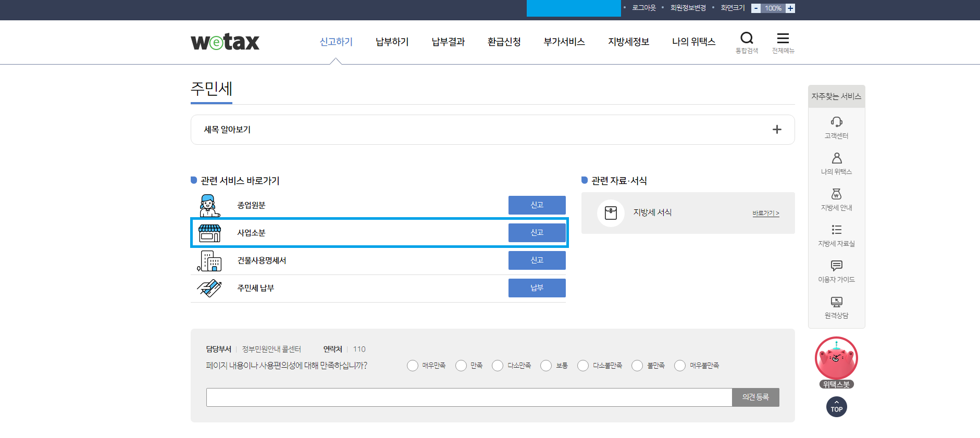Submit feedback with 의견 등록 button
980x438 pixels.
coord(755,397)
